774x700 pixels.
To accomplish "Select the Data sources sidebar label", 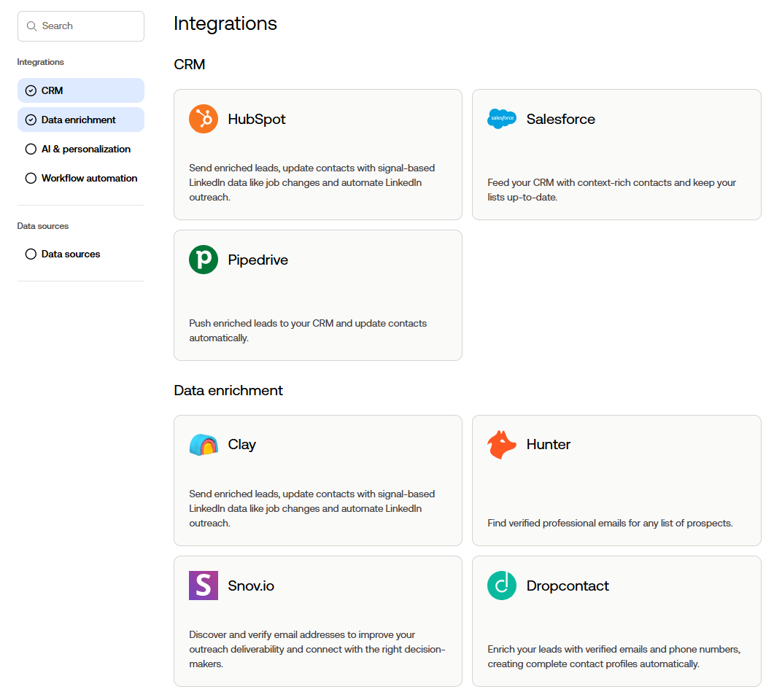I will coord(71,254).
